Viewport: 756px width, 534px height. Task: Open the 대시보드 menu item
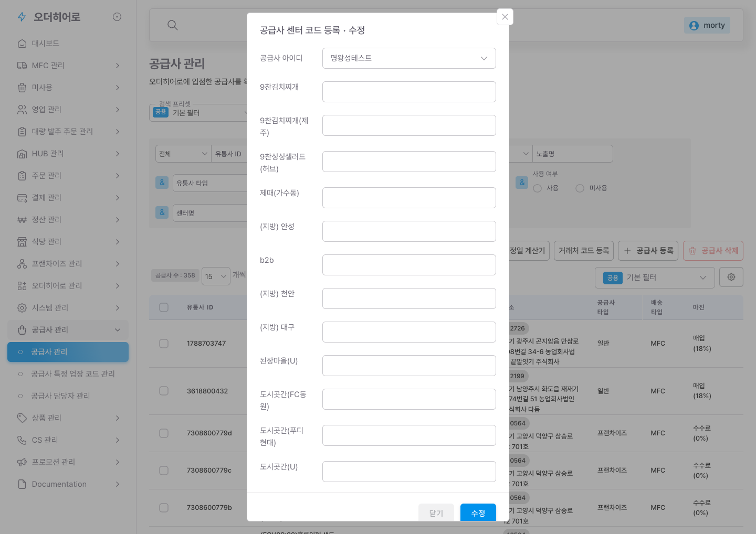pyautogui.click(x=68, y=44)
